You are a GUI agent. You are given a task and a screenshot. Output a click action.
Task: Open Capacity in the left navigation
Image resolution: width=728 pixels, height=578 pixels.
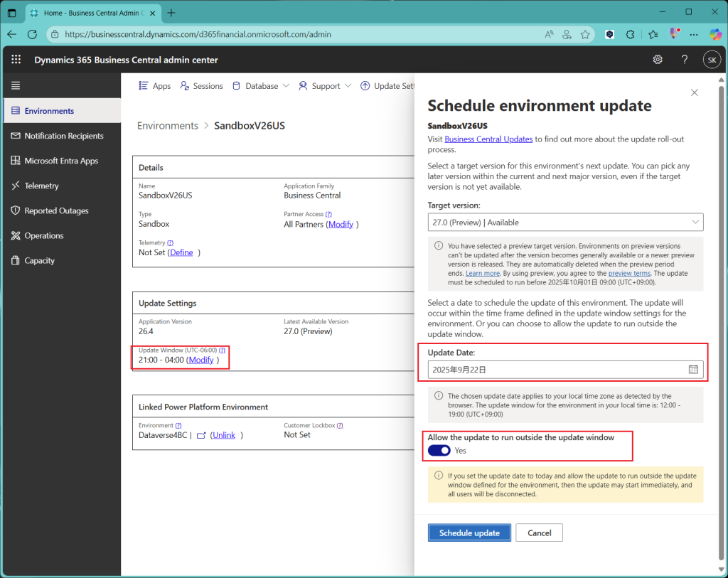tap(39, 260)
